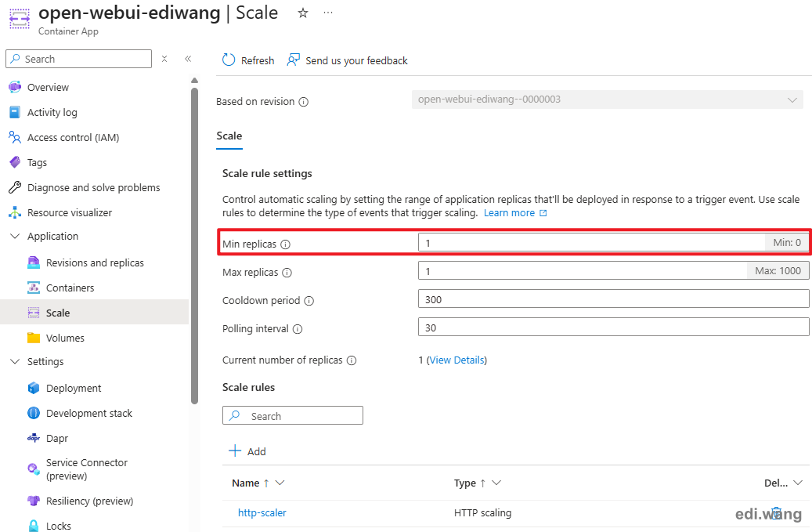Click the Tags icon in the sidebar
Screen dimensions: 812x532
(15, 162)
